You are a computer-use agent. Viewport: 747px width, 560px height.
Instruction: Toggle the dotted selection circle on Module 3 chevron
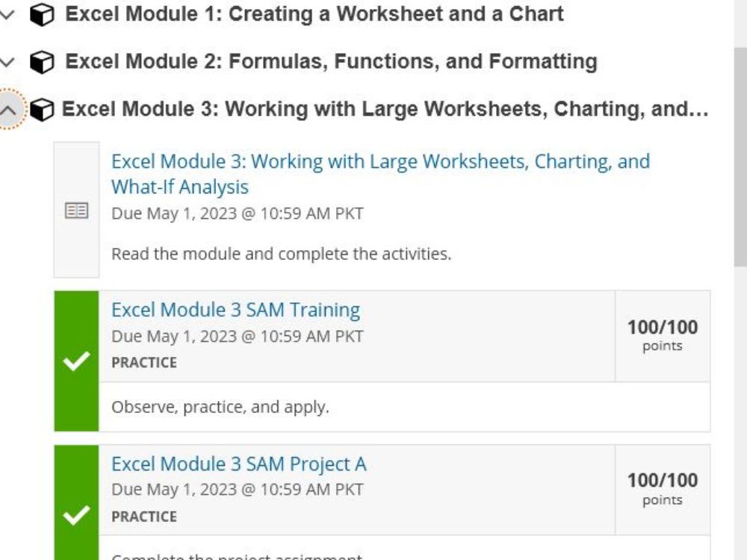(x=9, y=108)
